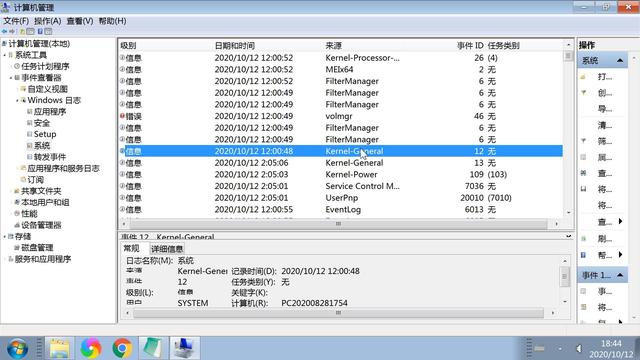Screen dimensions: 640x360
Task: Open the 操作(A) menu
Action: click(47, 21)
